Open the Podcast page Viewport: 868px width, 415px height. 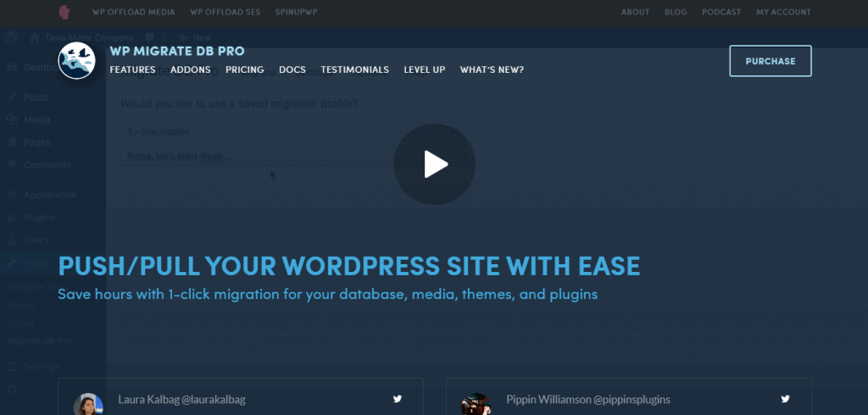(x=721, y=12)
